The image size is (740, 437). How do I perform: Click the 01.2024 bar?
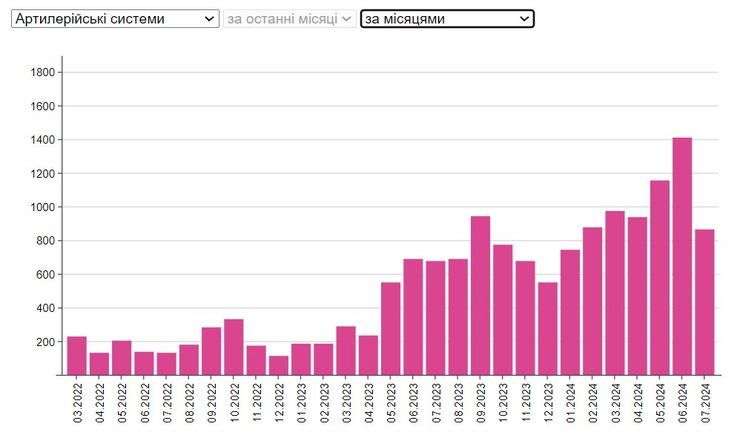pos(570,312)
